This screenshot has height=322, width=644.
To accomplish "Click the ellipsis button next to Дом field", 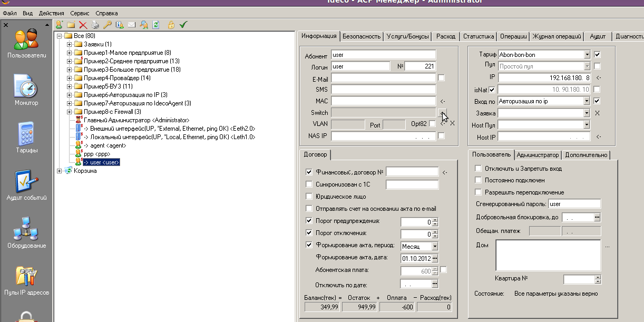I will click(607, 246).
